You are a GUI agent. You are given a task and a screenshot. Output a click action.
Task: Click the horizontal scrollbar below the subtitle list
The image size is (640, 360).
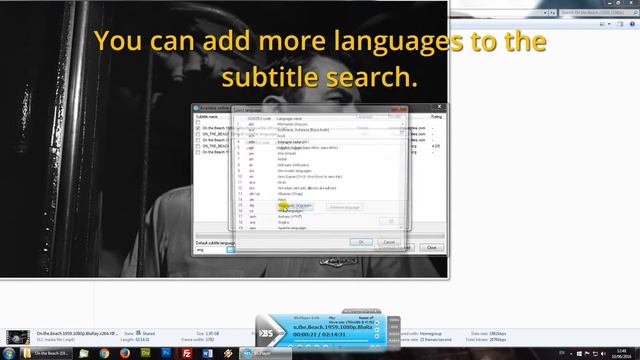coord(320,236)
